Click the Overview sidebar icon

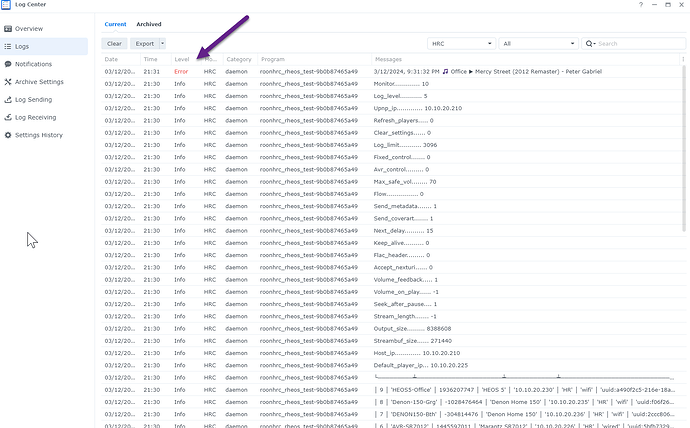[x=8, y=29]
